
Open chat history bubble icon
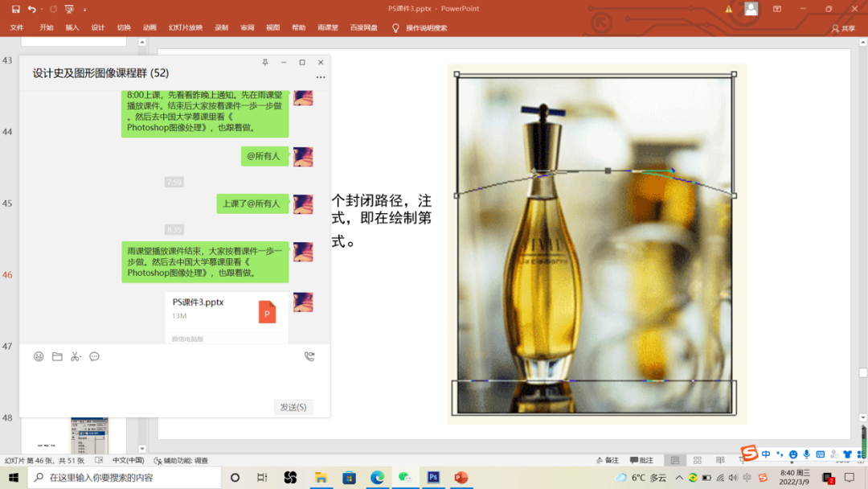pos(94,356)
